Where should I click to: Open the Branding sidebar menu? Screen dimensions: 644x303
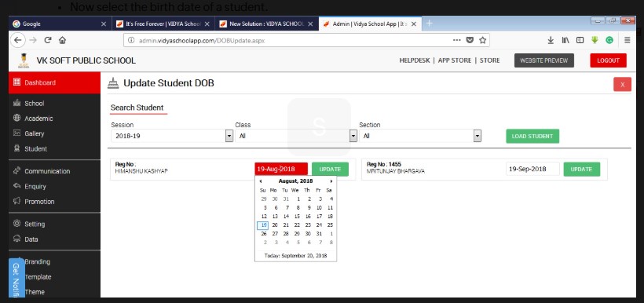(38, 261)
